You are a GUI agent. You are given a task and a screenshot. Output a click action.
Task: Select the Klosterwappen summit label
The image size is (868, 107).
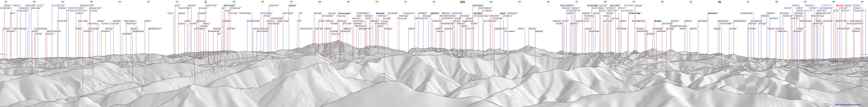click(344, 13)
